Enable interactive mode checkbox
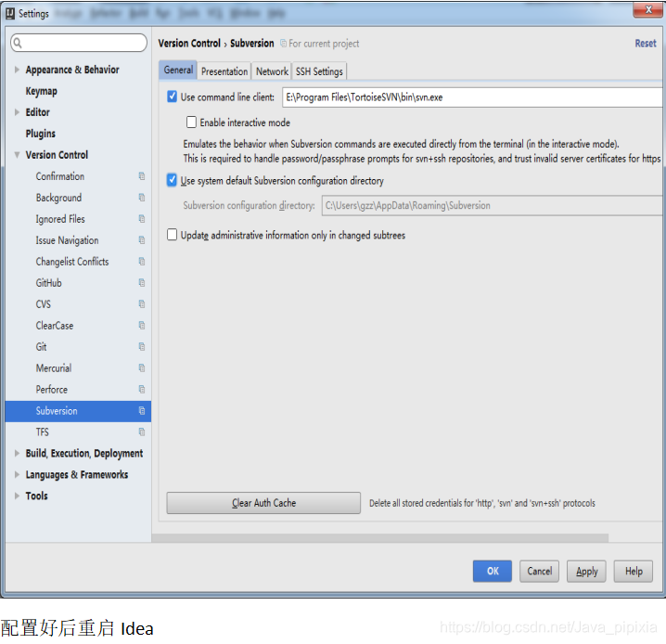This screenshot has height=644, width=666. [192, 122]
